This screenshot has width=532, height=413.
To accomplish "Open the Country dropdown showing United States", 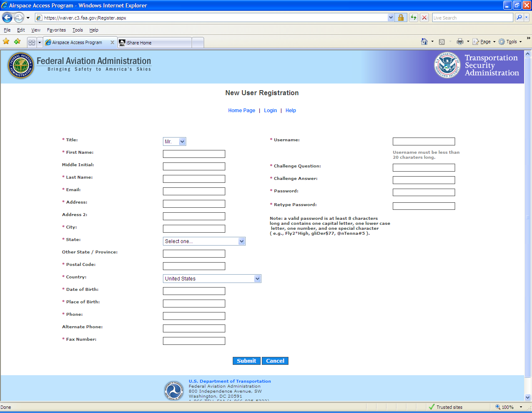I will click(212, 279).
